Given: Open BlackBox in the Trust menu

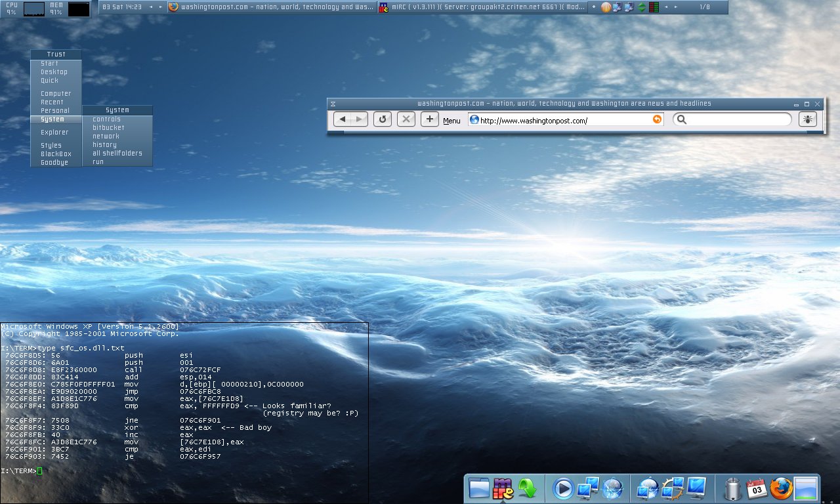Looking at the screenshot, I should [56, 154].
